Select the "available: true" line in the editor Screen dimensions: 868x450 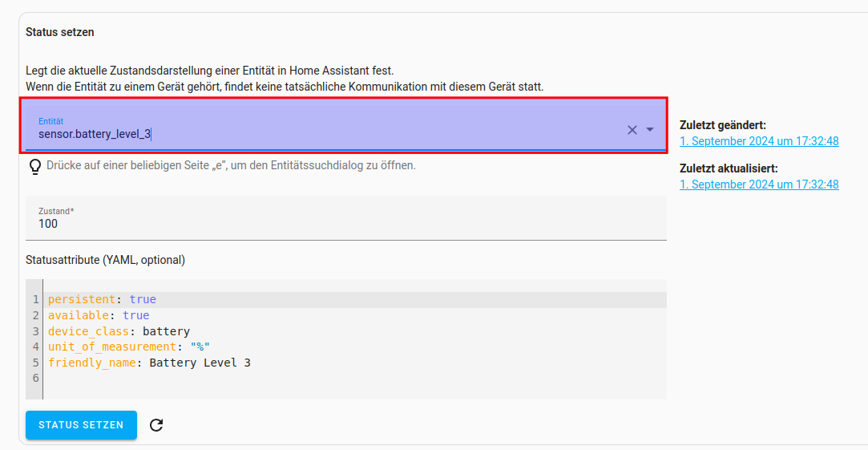pyautogui.click(x=99, y=315)
